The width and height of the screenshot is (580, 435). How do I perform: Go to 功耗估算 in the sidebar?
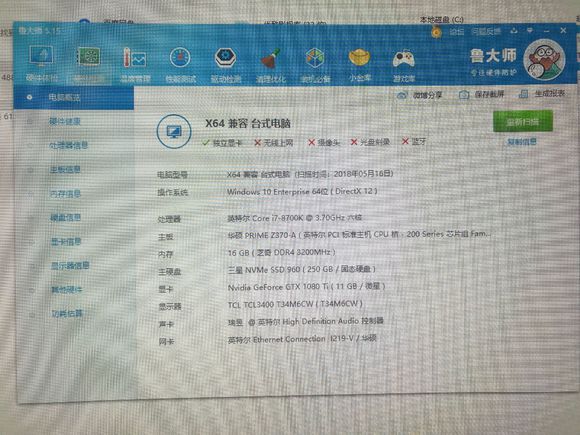coord(67,314)
